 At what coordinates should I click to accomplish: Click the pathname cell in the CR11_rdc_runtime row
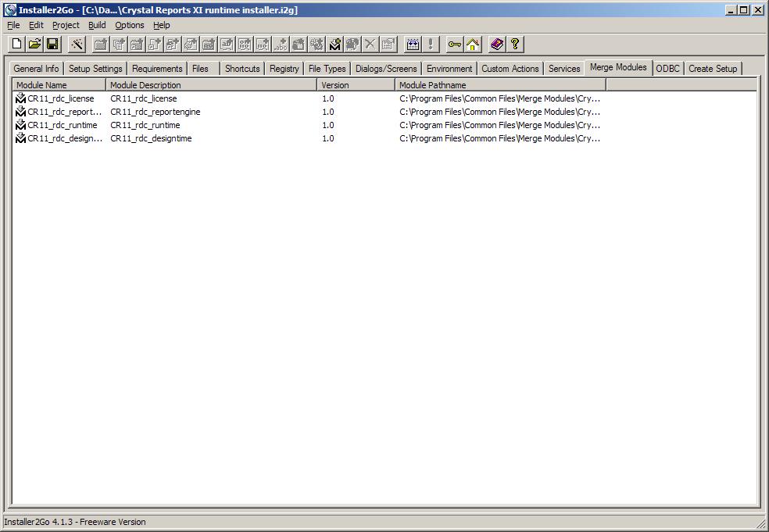pos(499,124)
